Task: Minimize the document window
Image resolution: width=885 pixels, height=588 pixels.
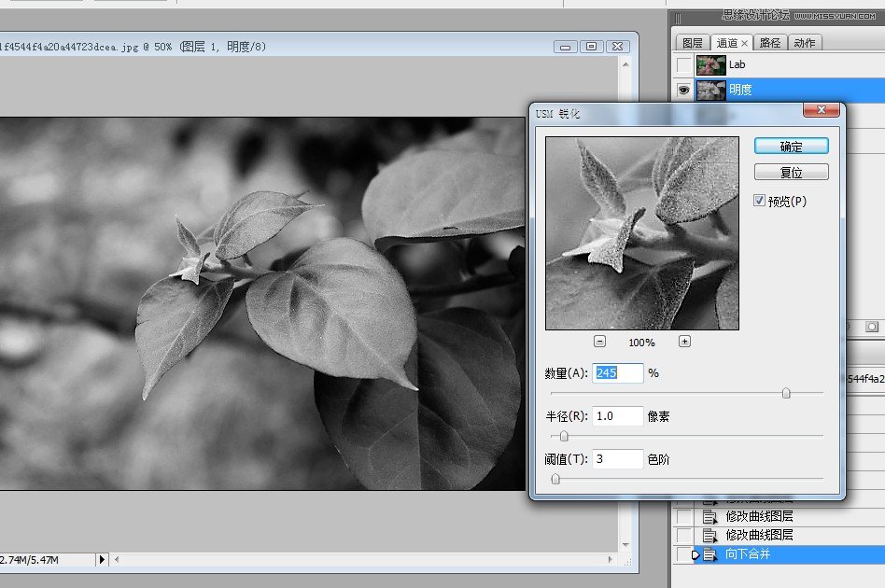Action: click(565, 47)
